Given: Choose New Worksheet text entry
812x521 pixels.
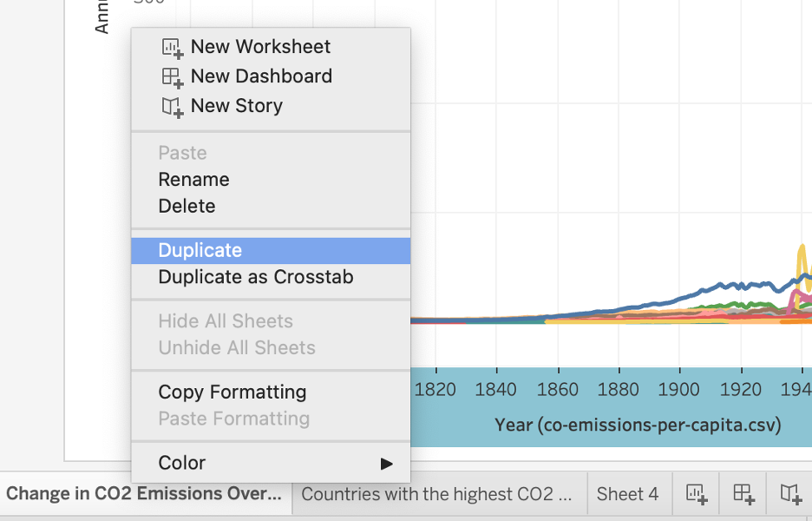Looking at the screenshot, I should click(x=260, y=47).
